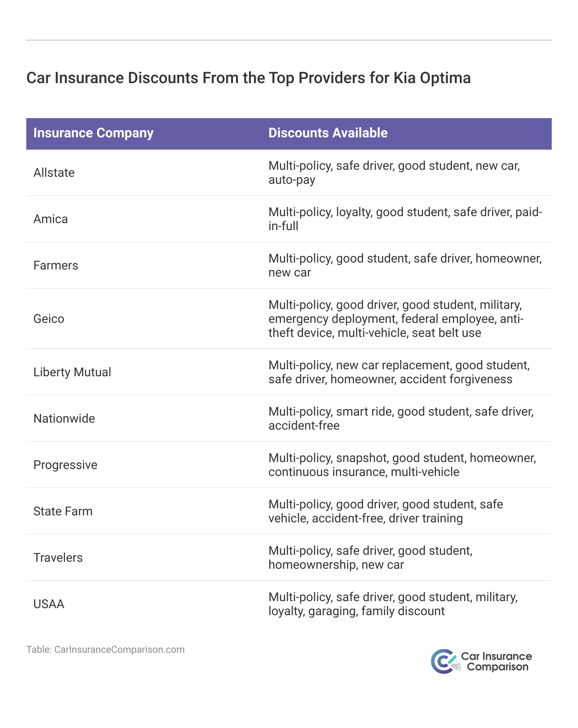Click the Nationwide company name
Screen dimensions: 578x728
[64, 418]
